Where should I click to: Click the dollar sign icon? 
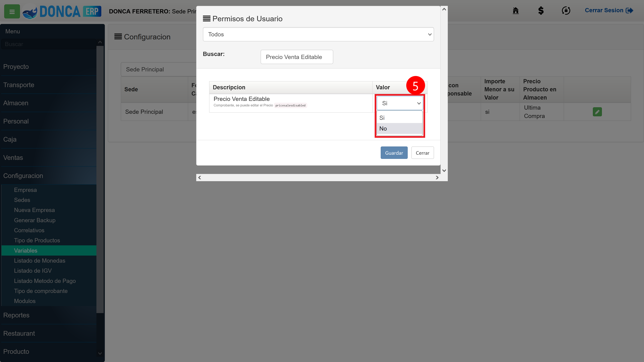541,11
